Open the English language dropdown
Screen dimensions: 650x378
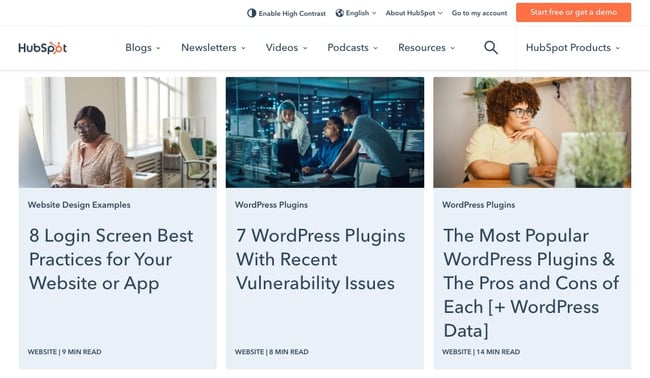(356, 13)
